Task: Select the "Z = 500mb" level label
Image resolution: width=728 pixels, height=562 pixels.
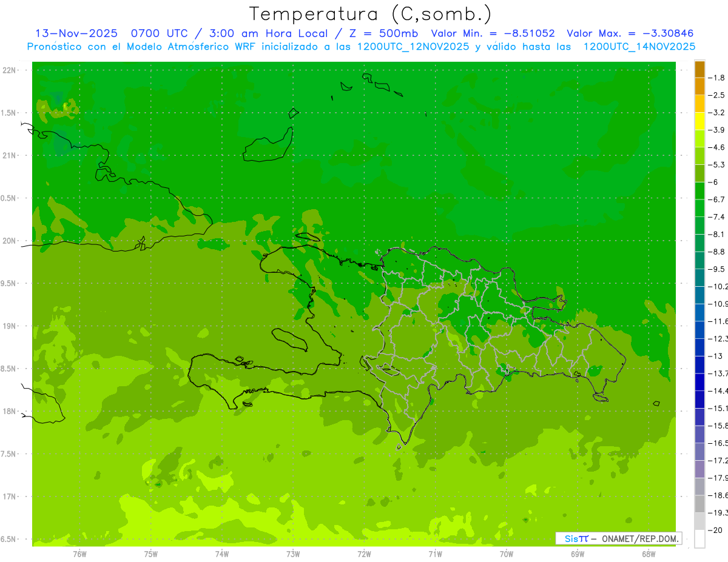Action: click(x=385, y=33)
